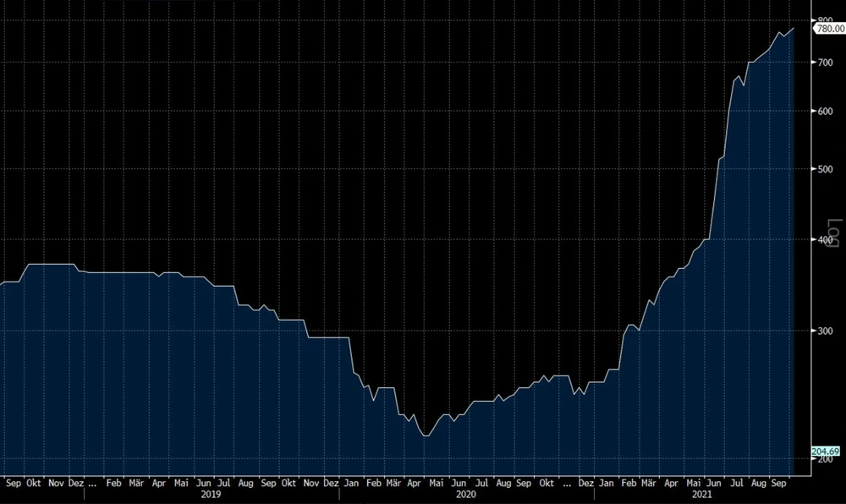Image resolution: width=846 pixels, height=504 pixels.
Task: Click the Mai label above 2020
Action: coord(437,483)
